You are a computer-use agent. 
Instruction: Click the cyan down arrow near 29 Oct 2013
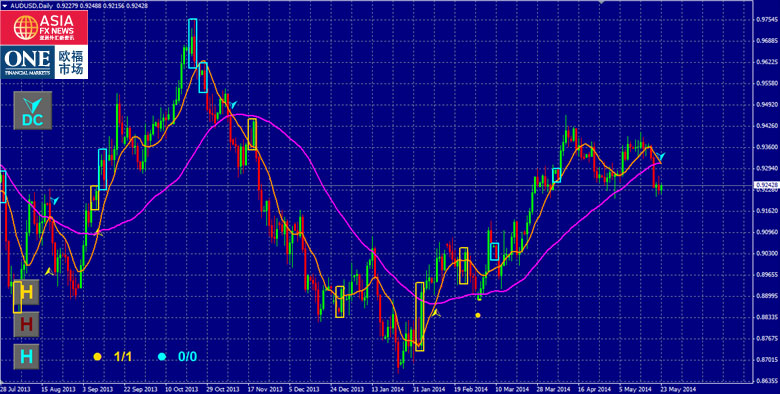tap(233, 104)
